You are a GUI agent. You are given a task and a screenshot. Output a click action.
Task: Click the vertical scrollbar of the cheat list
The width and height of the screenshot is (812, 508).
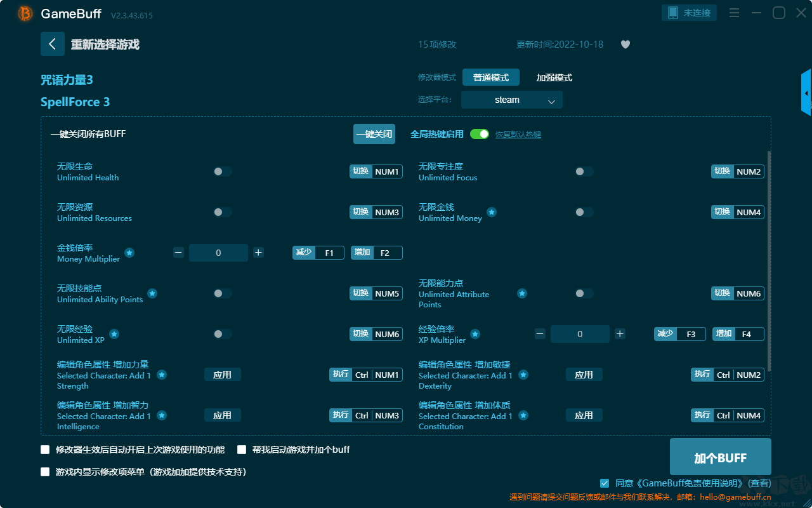point(769,260)
